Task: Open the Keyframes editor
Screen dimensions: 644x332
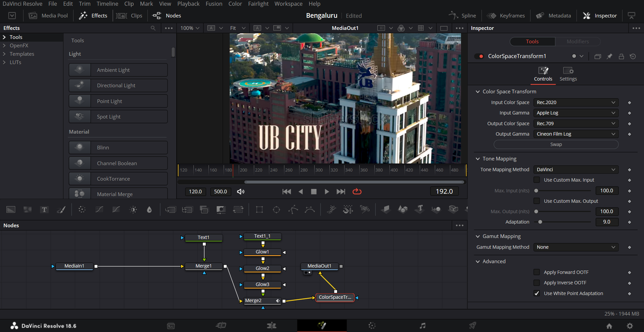Action: (506, 16)
